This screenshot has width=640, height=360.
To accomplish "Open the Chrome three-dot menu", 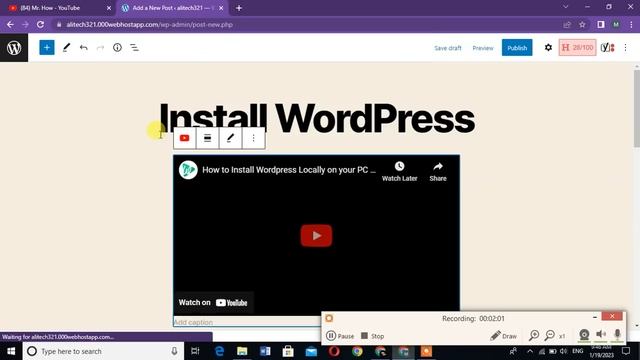I will pos(631,24).
